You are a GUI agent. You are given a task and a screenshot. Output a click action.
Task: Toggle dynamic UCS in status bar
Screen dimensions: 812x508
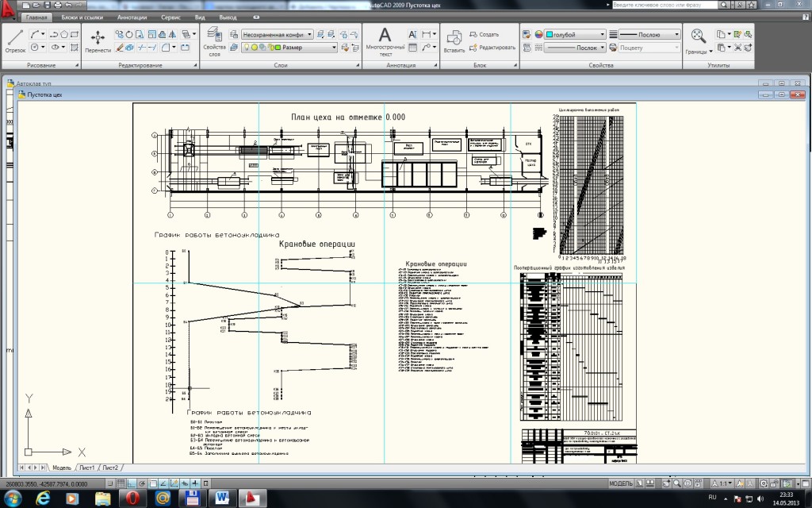tap(174, 483)
